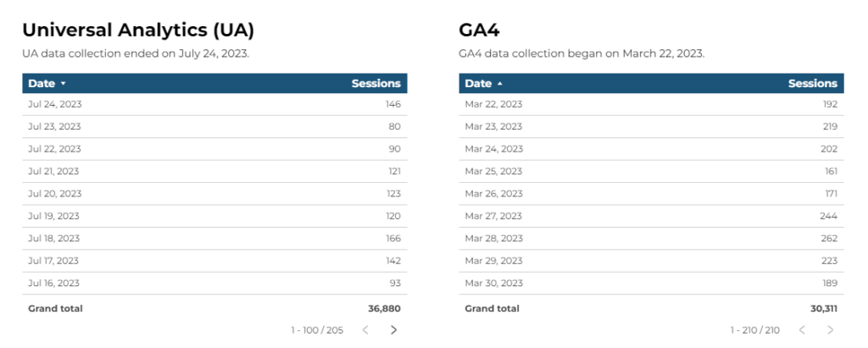Click the UA pagination text 1 - 100 / 205
868x348 pixels.
click(317, 330)
